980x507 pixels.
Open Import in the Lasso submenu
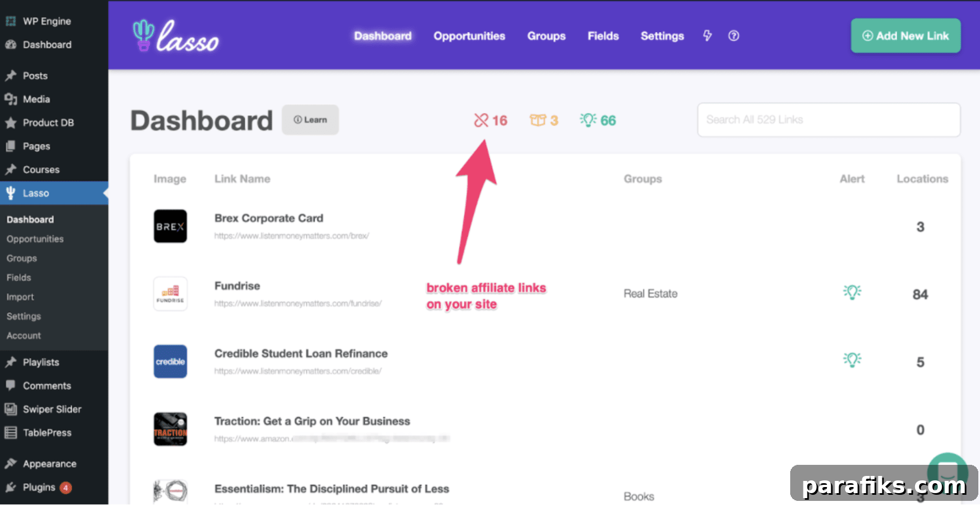20,297
